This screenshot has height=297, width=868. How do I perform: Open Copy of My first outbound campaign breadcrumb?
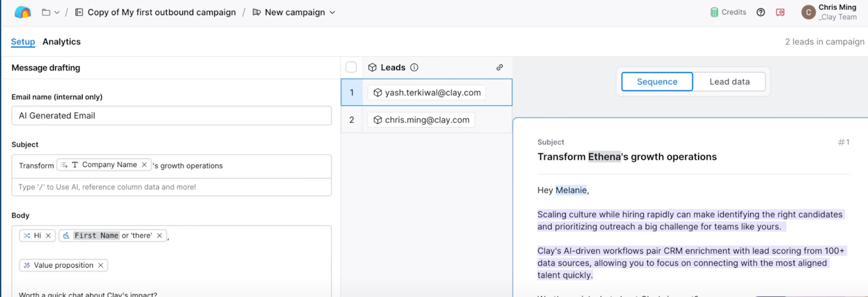click(x=162, y=12)
